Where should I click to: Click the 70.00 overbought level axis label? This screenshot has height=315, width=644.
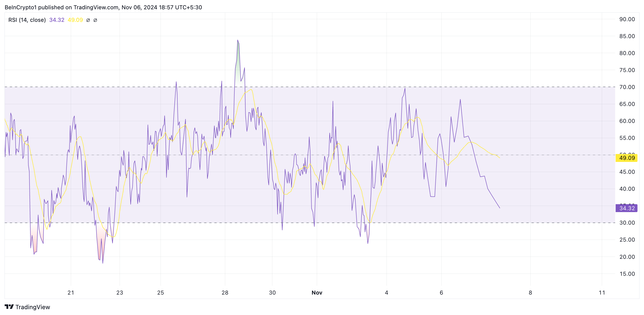(x=627, y=87)
